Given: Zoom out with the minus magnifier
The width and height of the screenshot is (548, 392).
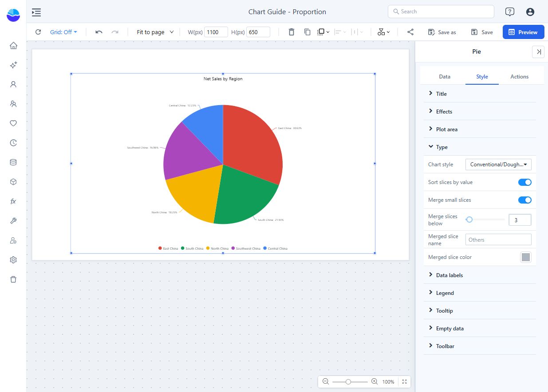Looking at the screenshot, I should pos(326,382).
